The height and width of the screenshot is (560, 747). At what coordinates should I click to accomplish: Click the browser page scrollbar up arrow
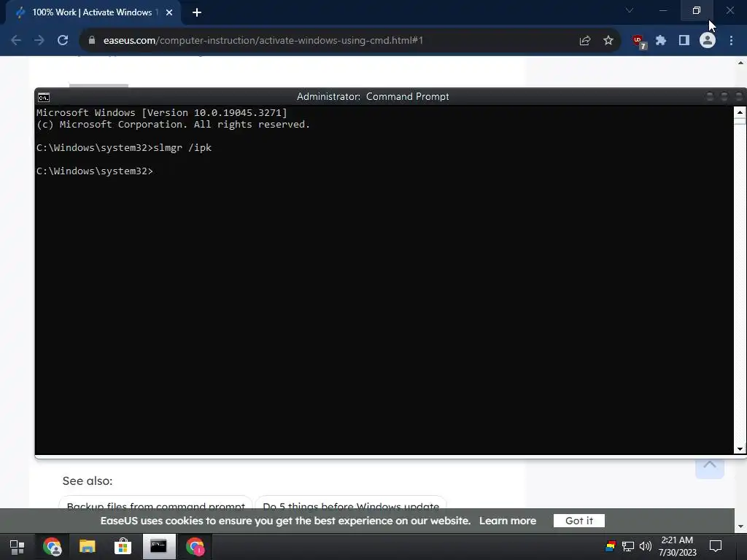tap(741, 63)
